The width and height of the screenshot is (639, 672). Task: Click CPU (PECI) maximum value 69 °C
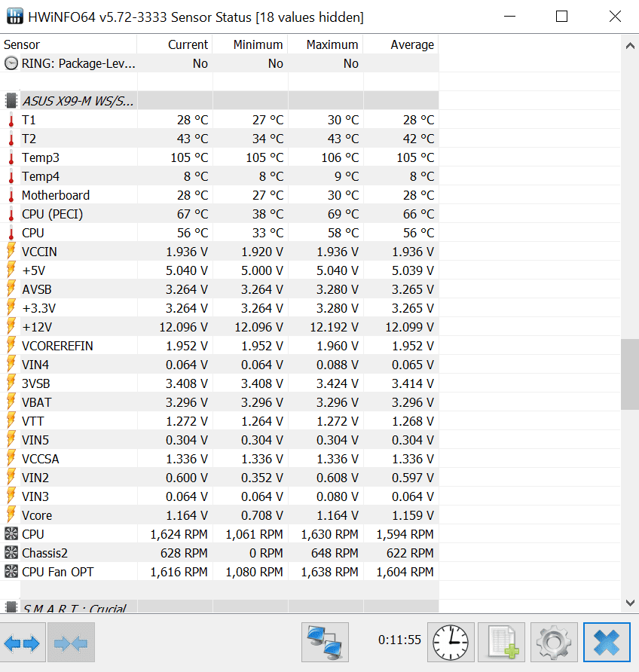click(x=344, y=214)
